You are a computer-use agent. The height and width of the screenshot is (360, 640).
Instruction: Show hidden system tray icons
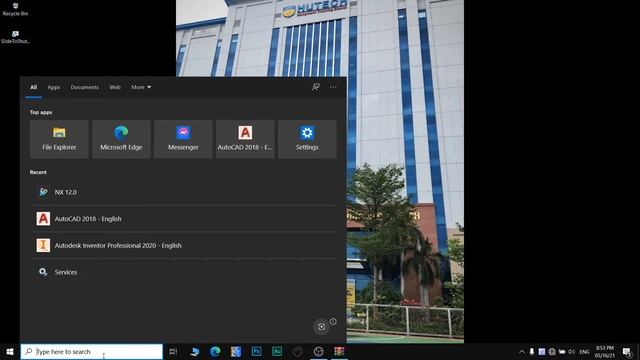coord(522,352)
